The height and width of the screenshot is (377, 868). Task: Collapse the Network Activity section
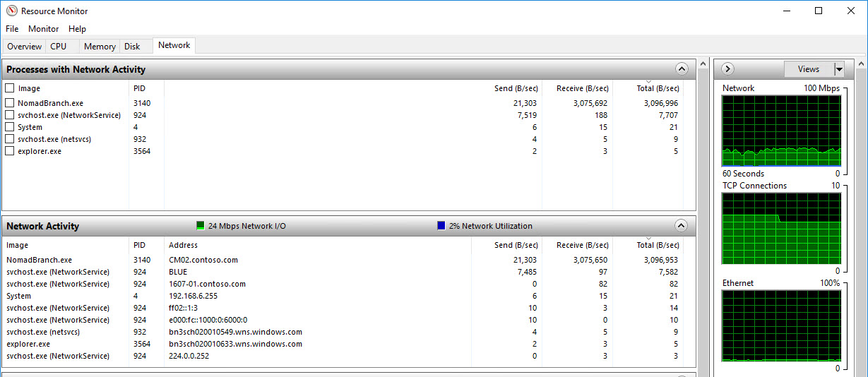click(681, 226)
